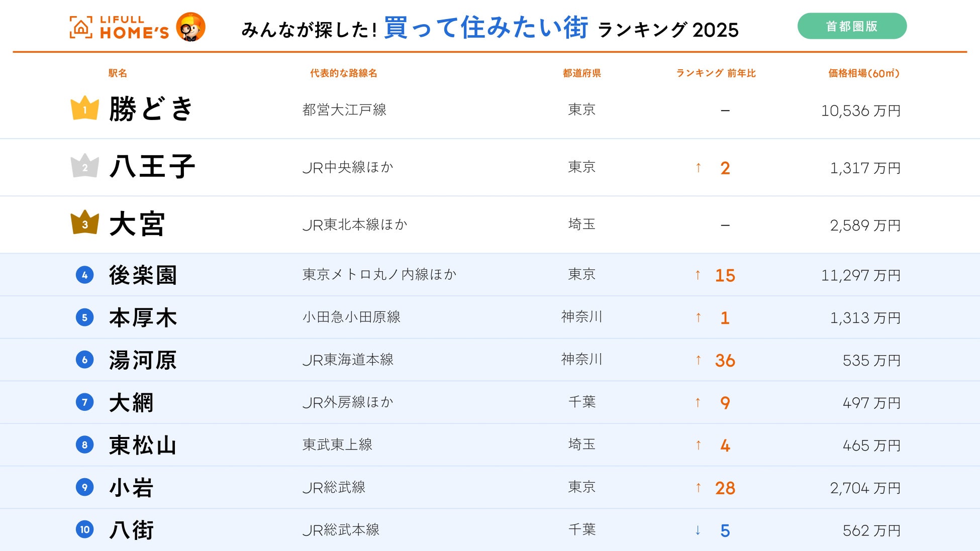Click the blue down arrow for 八街
Screen dimensions: 980x551
698,530
